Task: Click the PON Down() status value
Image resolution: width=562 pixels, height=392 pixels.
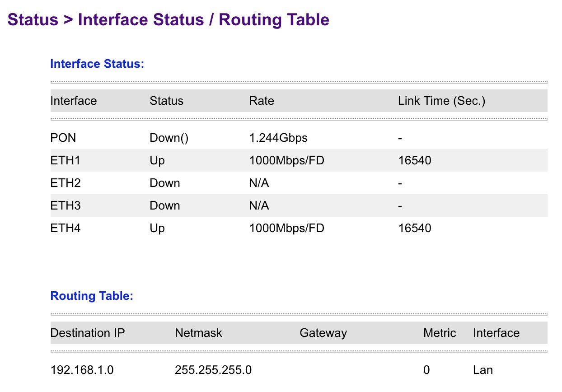Action: pos(169,138)
